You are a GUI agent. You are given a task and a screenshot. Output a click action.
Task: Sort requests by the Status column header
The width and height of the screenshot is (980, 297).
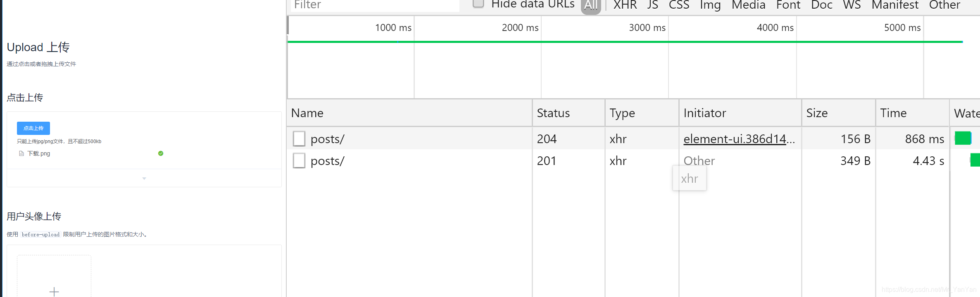553,113
